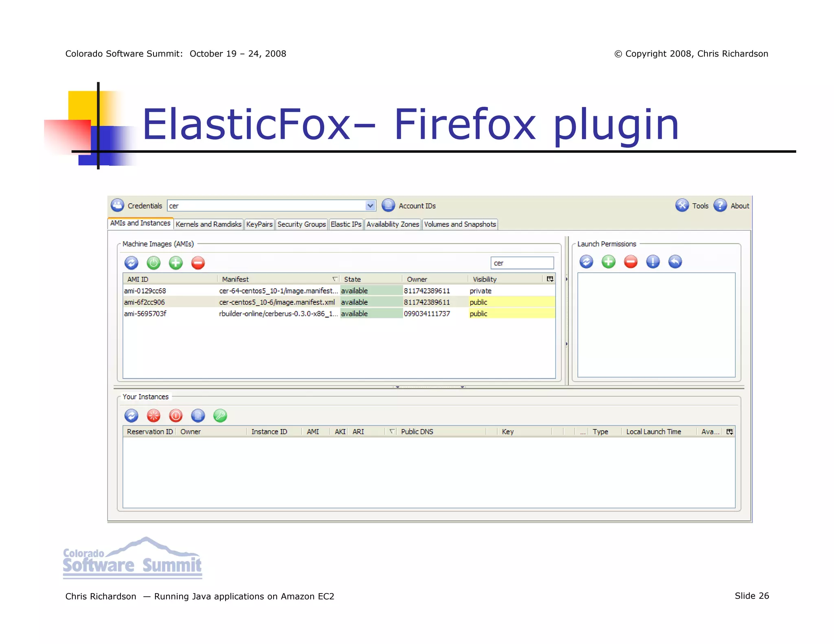834x644 pixels.
Task: Refresh the Launch Permissions list
Action: point(586,262)
